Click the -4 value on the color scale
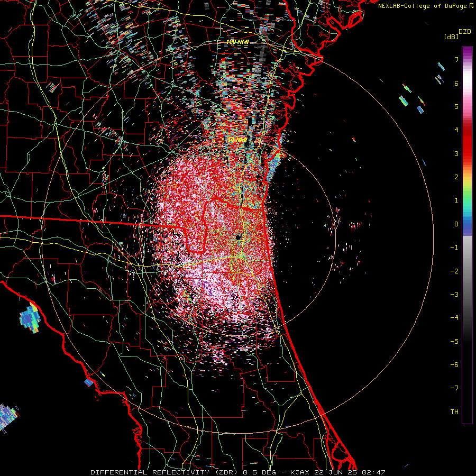The image size is (476, 476). (454, 318)
